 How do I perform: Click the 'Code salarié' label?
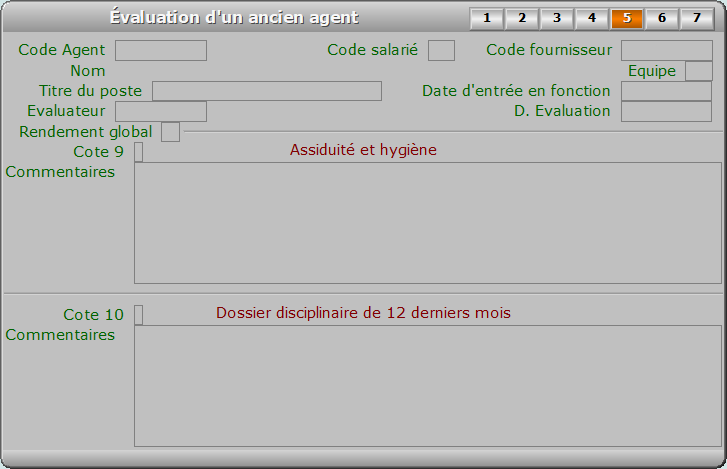click(372, 50)
